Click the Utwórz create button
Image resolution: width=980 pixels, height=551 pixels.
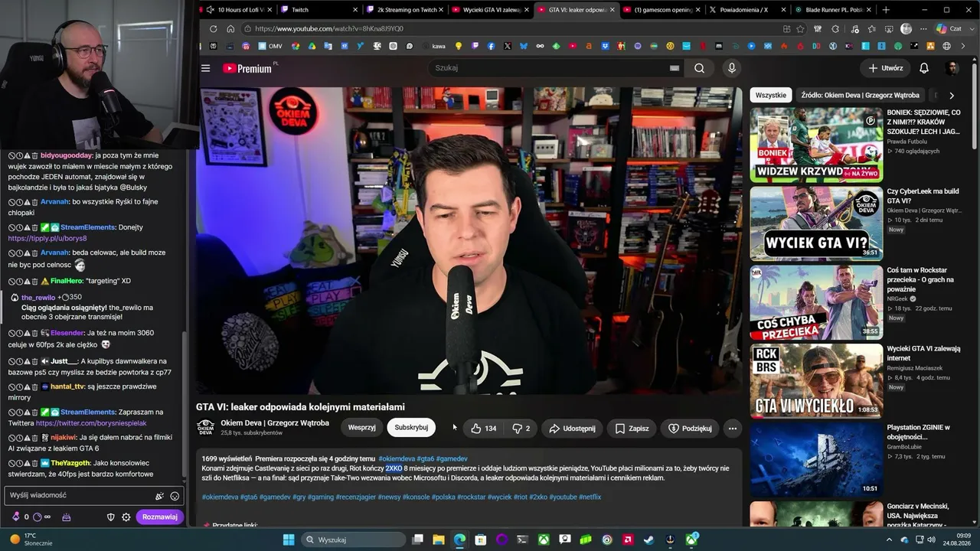886,68
